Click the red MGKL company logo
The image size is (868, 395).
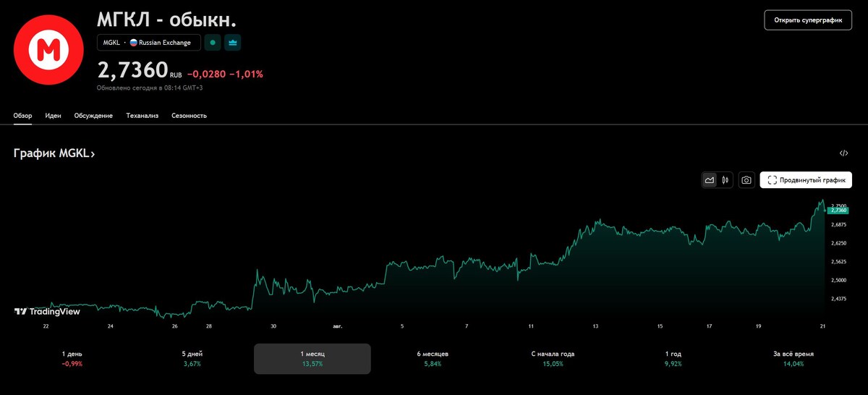pos(49,50)
